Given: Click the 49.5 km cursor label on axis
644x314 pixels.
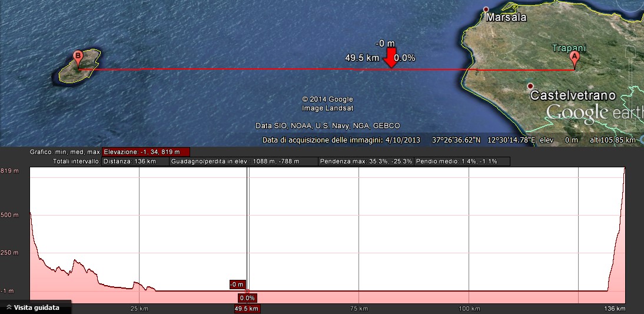Looking at the screenshot, I should click(247, 309).
